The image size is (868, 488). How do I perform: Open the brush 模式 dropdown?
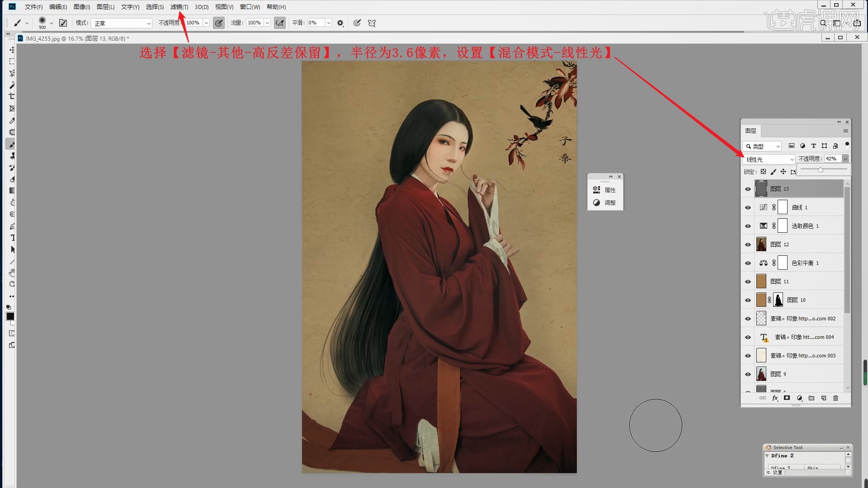coord(122,23)
